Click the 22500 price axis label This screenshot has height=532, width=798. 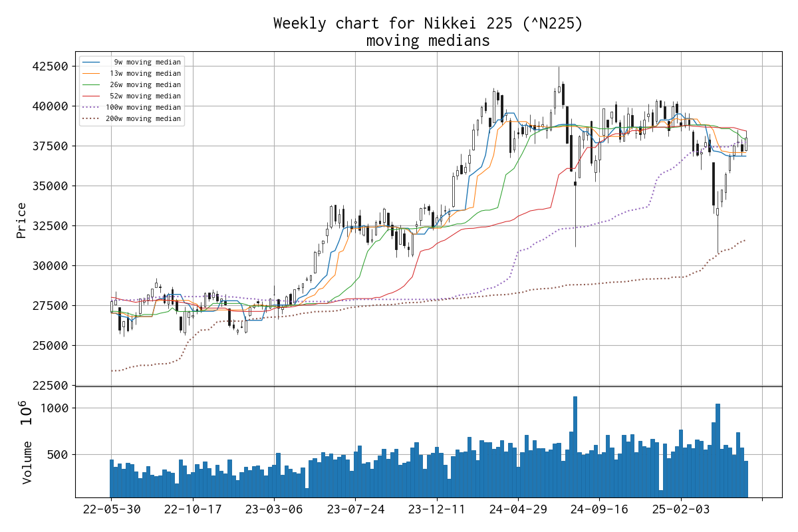tap(51, 386)
